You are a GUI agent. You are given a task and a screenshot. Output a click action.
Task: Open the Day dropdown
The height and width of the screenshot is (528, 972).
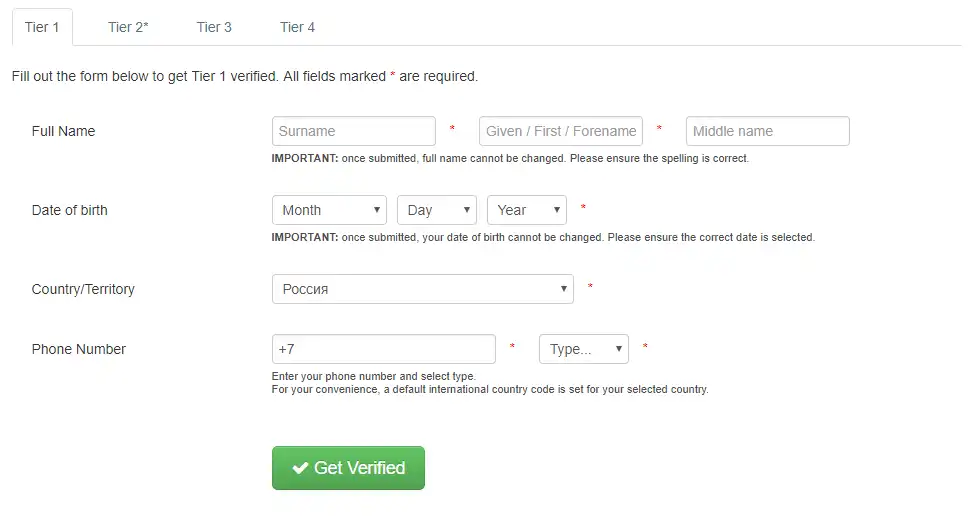436,210
